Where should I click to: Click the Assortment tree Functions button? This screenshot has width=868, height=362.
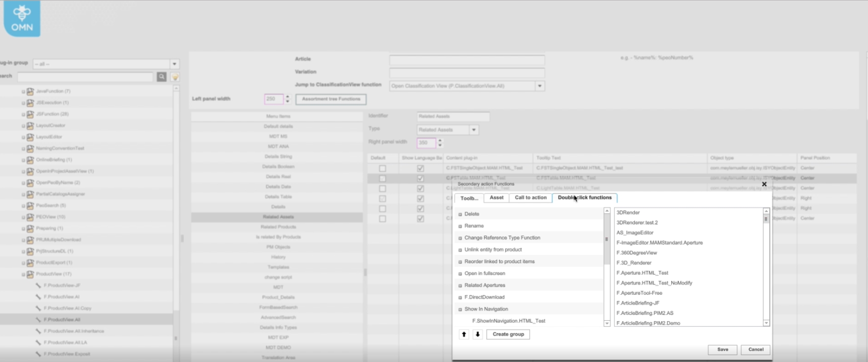[x=331, y=99]
